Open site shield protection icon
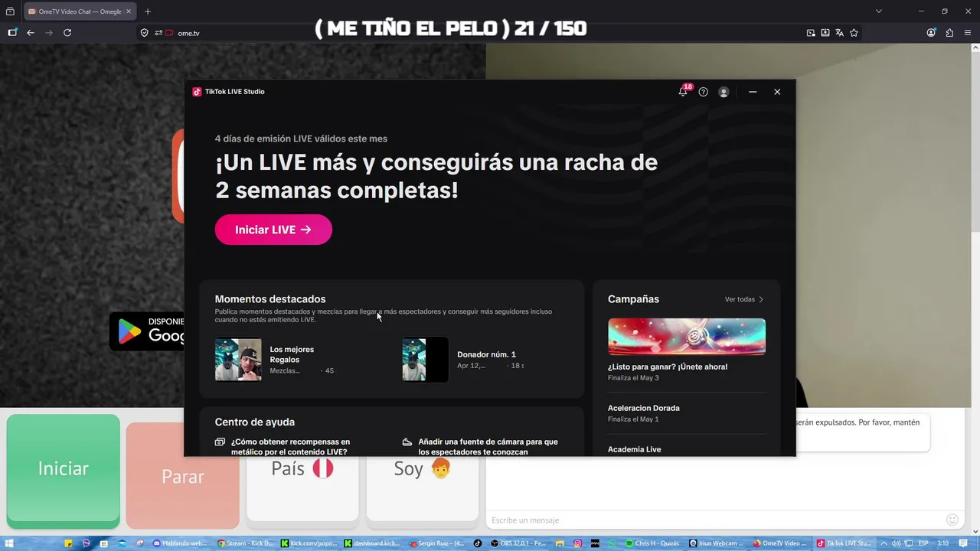Image resolution: width=980 pixels, height=551 pixels. pos(144,33)
